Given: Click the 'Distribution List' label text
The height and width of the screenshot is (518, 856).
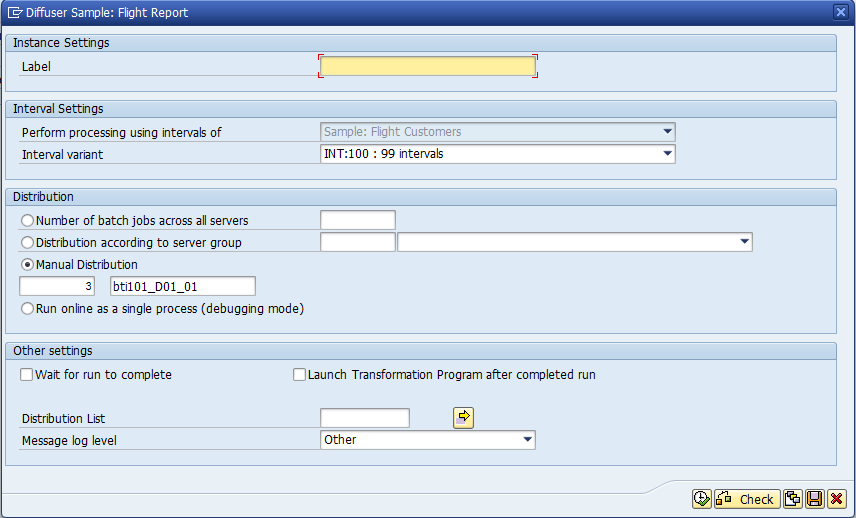Looking at the screenshot, I should click(63, 419).
